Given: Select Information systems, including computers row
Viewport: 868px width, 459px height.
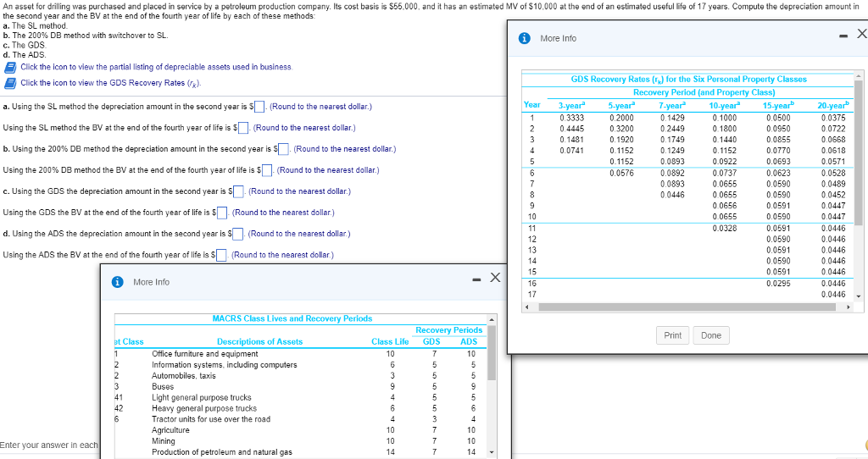Looking at the screenshot, I should 300,365.
